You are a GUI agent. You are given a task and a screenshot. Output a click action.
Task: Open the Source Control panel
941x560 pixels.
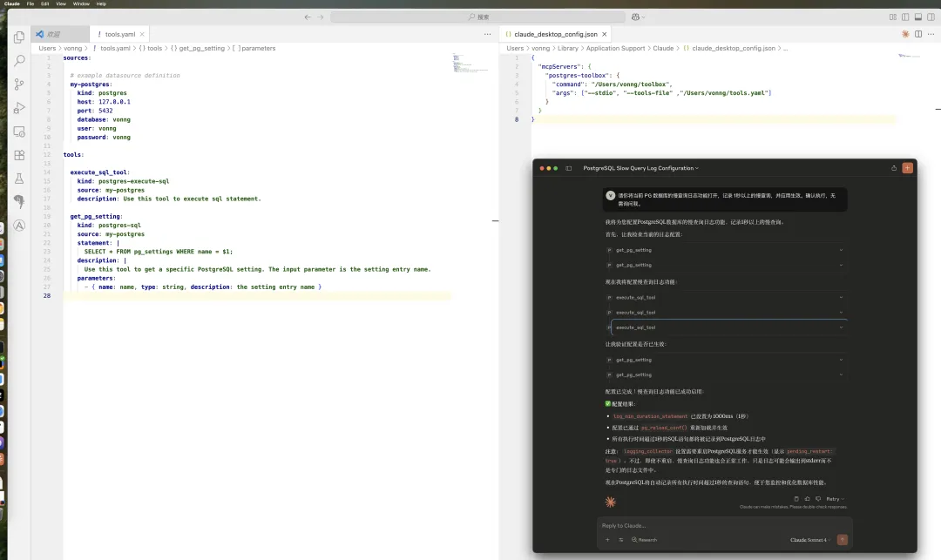pyautogui.click(x=18, y=85)
